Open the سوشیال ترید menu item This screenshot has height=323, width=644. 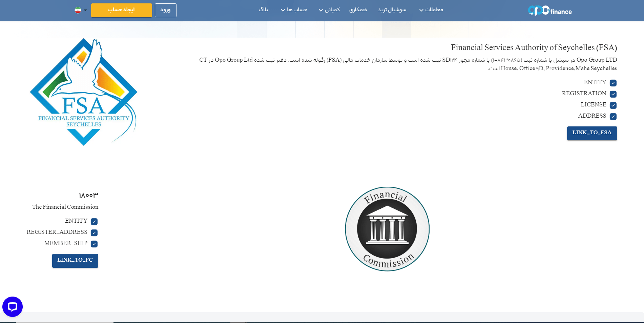pyautogui.click(x=392, y=10)
